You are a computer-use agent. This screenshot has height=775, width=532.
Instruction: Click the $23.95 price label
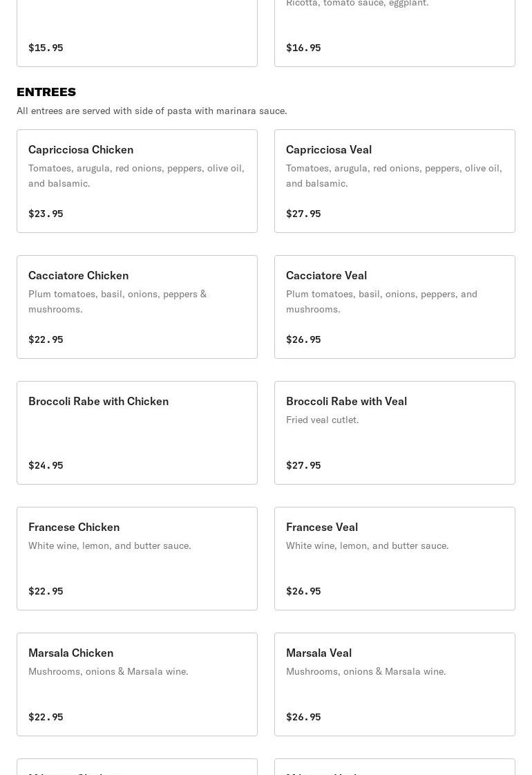click(46, 214)
